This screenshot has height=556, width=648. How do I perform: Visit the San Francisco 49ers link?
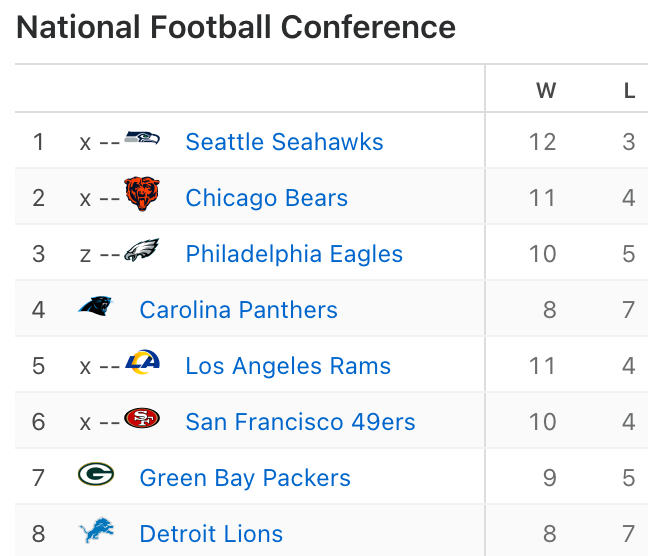(300, 422)
